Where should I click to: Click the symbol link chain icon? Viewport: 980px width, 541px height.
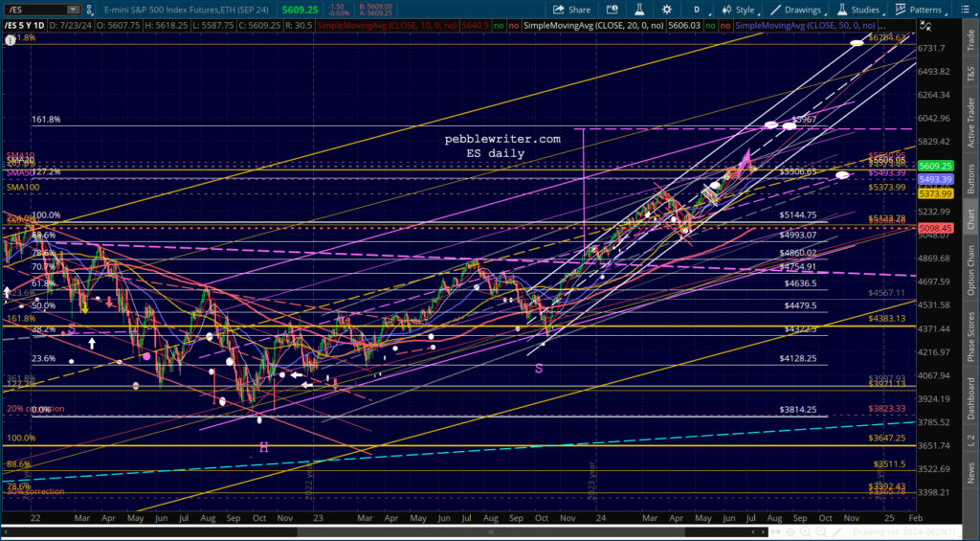pyautogui.click(x=89, y=10)
